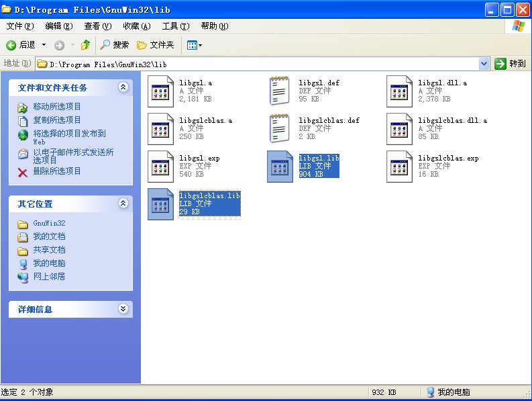This screenshot has width=532, height=401.
Task: Click the 以电子邮件形式发送所选项目 link
Action: click(73, 156)
